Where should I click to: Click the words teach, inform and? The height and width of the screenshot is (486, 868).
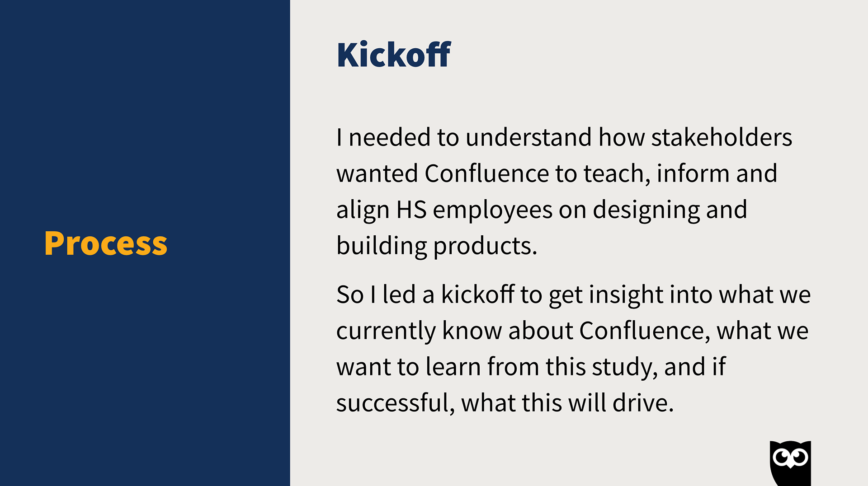click(x=680, y=173)
